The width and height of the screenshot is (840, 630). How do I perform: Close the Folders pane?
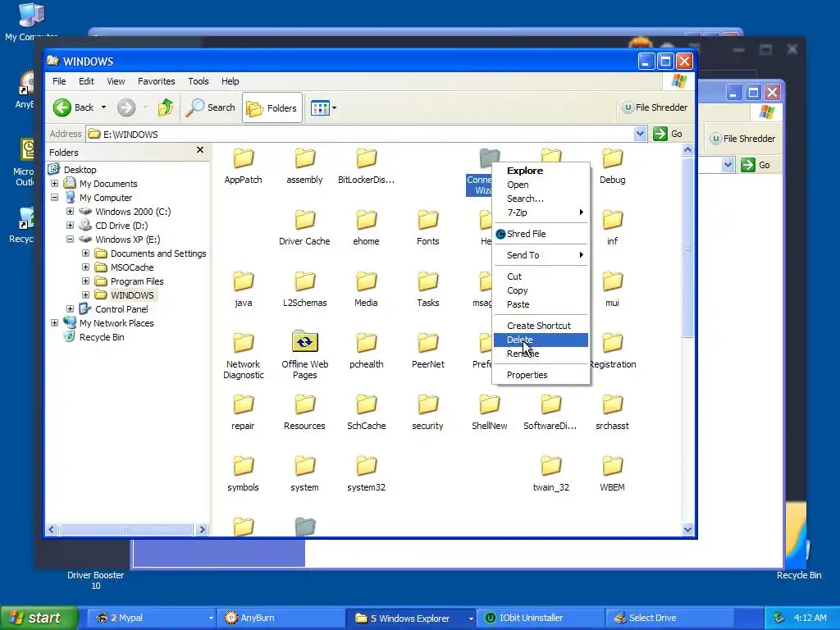pos(200,150)
